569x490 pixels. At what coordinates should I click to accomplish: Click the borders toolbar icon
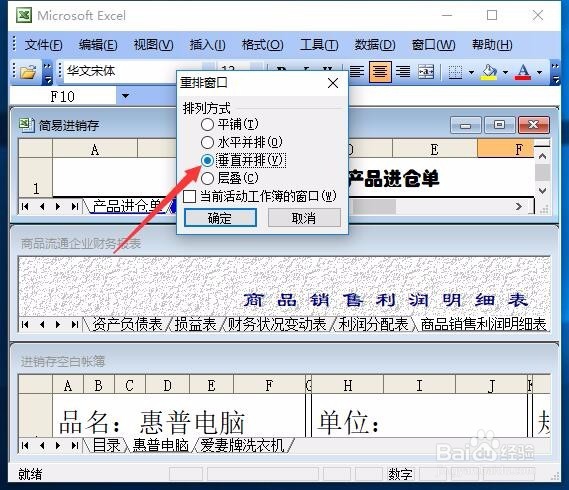tap(455, 72)
